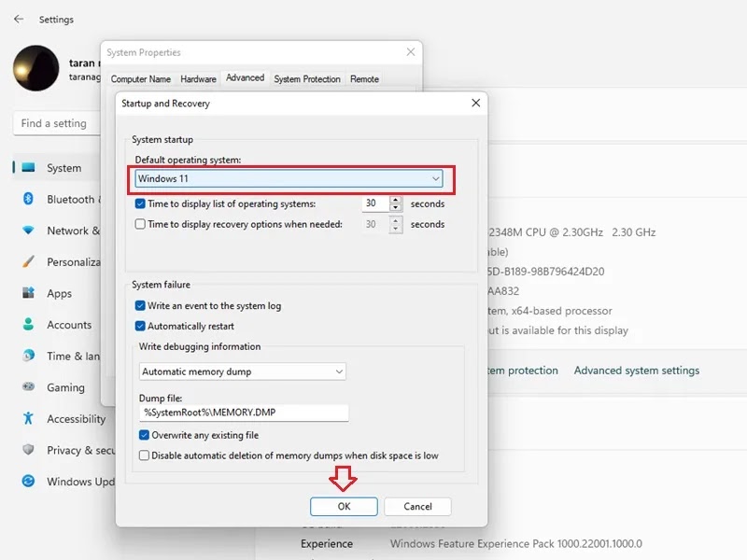Toggle Write an event to the system log
This screenshot has height=560, width=747.
[140, 306]
